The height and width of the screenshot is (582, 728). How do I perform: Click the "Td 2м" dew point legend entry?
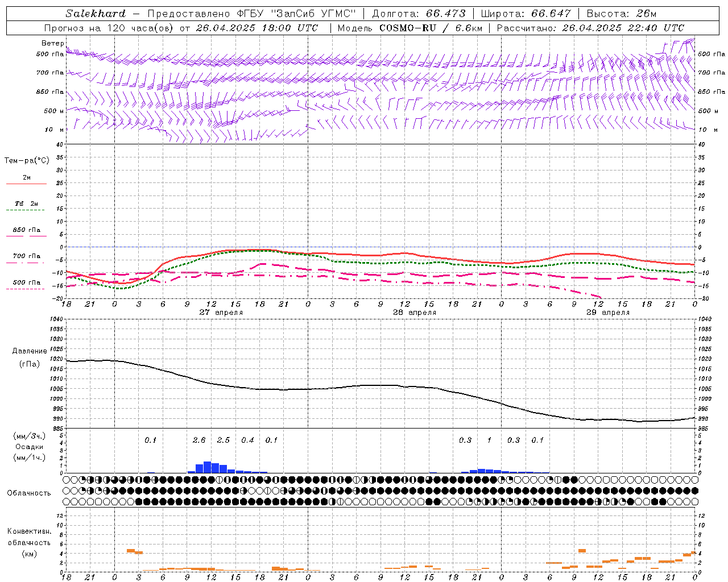point(27,203)
